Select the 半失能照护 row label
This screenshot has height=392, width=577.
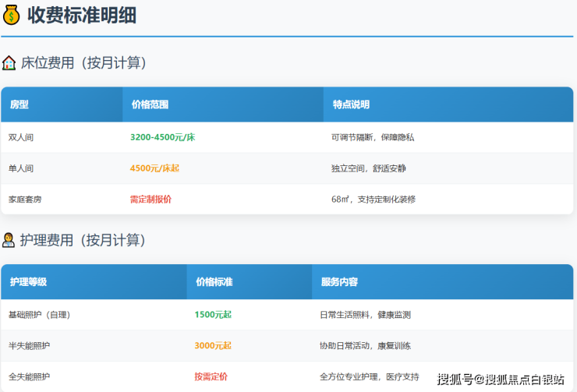pos(30,346)
